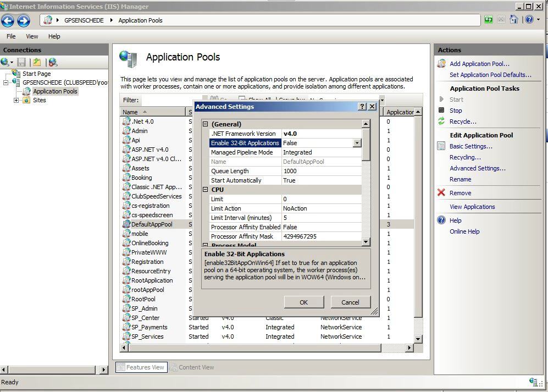This screenshot has width=548, height=392.
Task: Click Online Help link
Action: [x=464, y=231]
